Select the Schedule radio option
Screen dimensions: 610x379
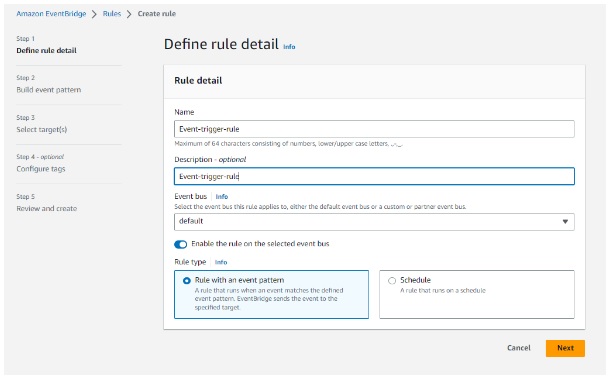tap(392, 281)
